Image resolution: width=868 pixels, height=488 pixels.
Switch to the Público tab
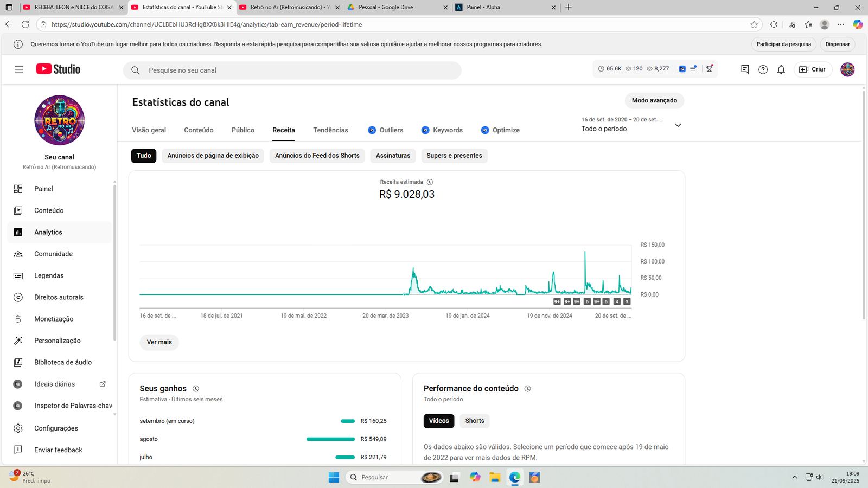point(243,130)
